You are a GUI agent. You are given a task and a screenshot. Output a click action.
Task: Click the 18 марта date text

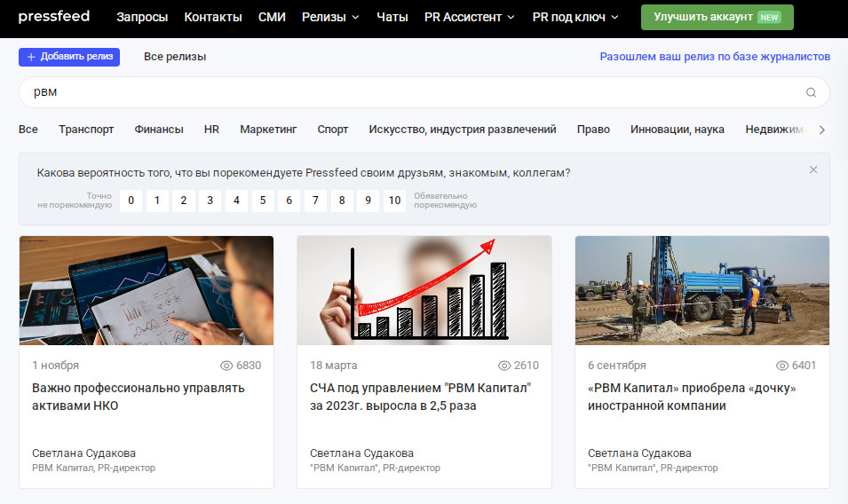point(334,366)
